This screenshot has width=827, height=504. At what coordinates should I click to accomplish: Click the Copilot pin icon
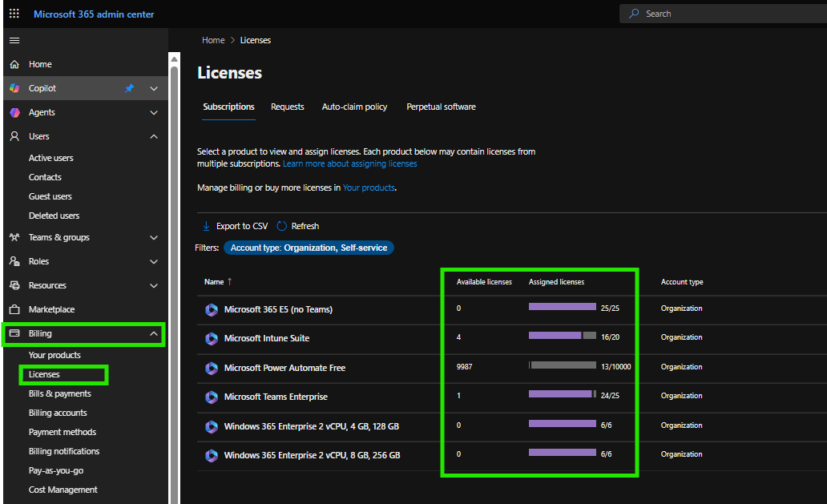point(129,88)
